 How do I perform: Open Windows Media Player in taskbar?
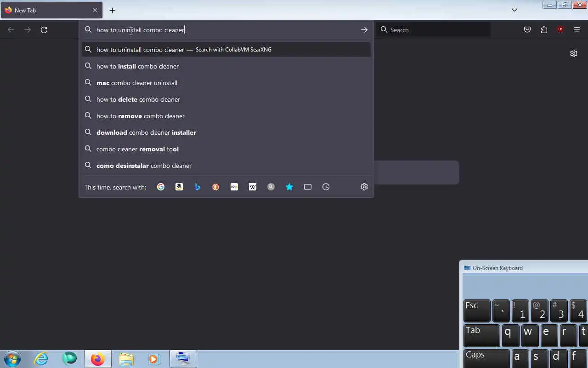point(154,359)
